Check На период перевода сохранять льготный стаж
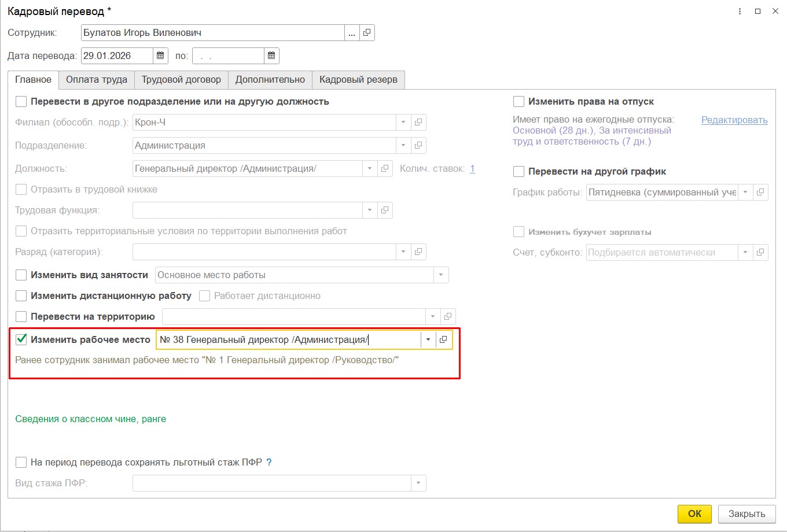Image resolution: width=787 pixels, height=532 pixels. point(21,463)
